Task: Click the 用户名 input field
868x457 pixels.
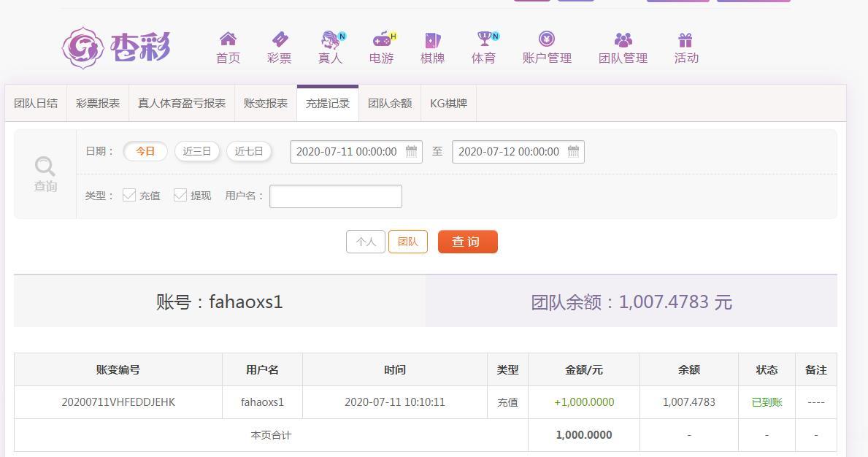Action: point(336,196)
